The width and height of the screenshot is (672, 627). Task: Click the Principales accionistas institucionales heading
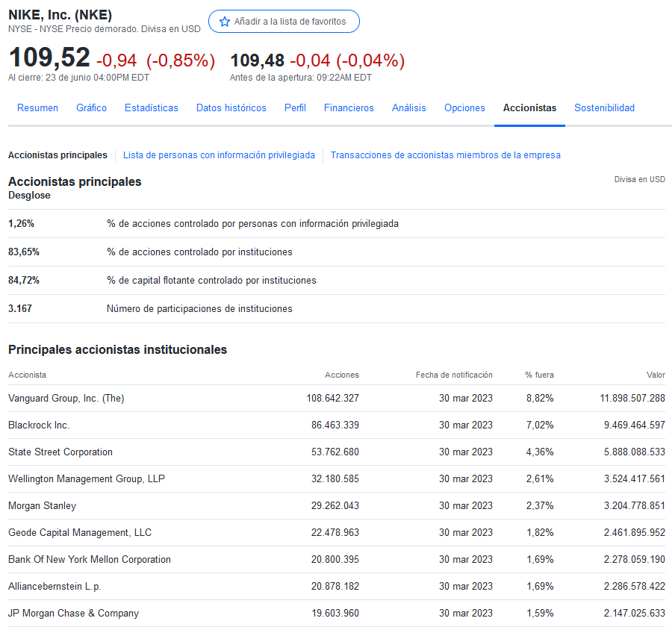tap(117, 350)
